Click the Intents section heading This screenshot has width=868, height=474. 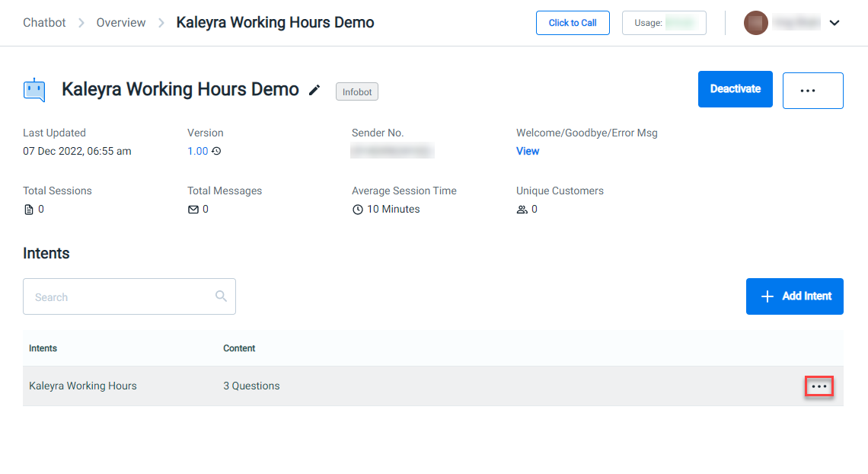point(46,253)
